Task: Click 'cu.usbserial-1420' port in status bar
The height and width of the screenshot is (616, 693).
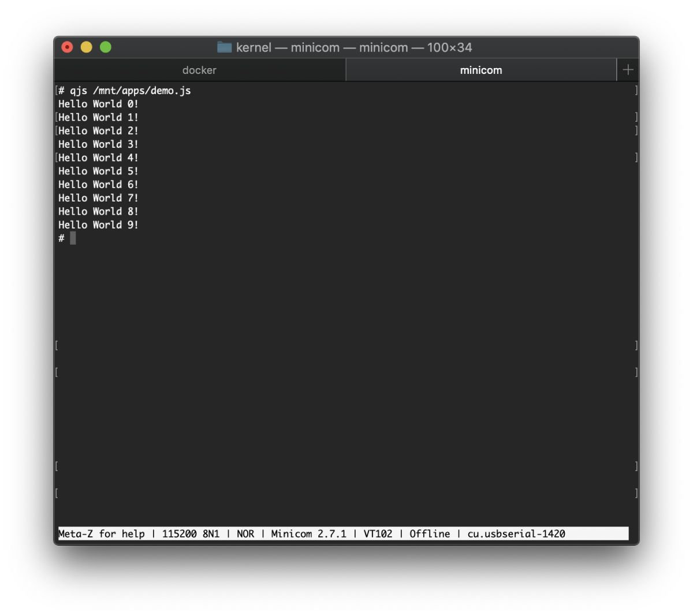Action: click(516, 534)
